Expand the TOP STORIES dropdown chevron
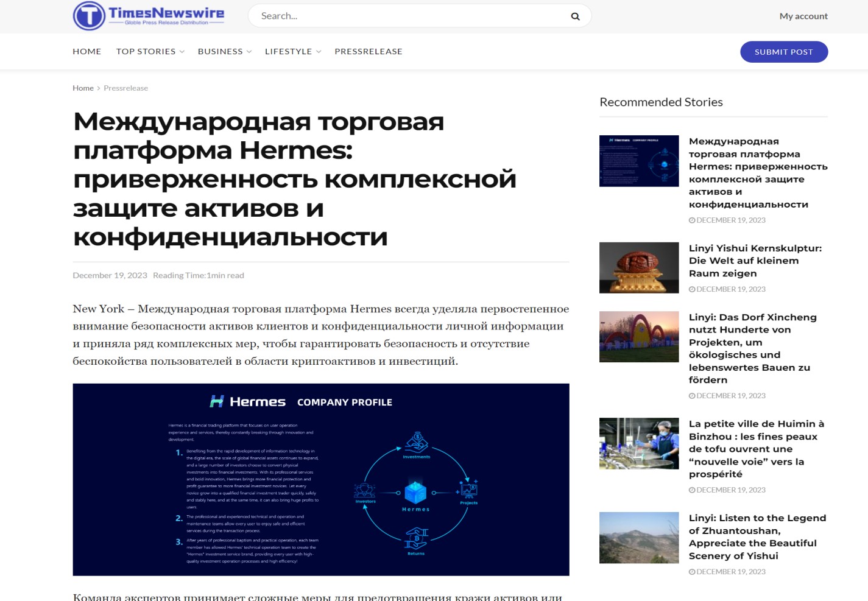 (x=182, y=52)
